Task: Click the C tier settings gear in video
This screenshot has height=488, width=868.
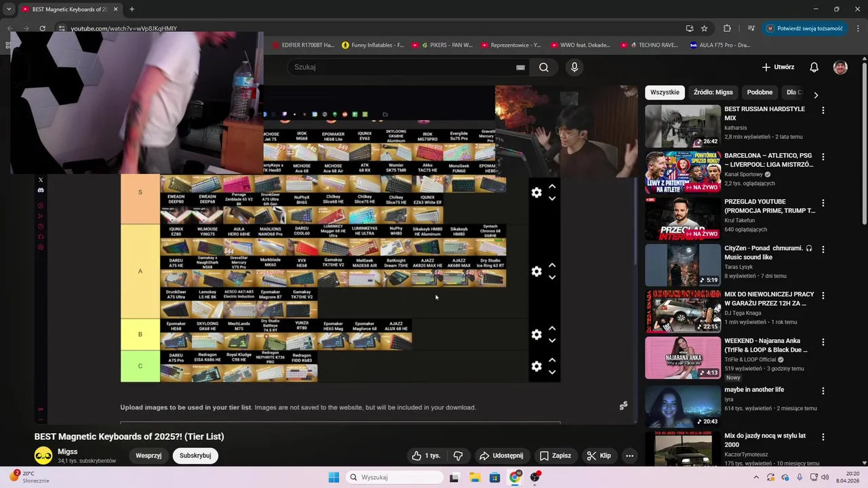Action: (x=536, y=366)
